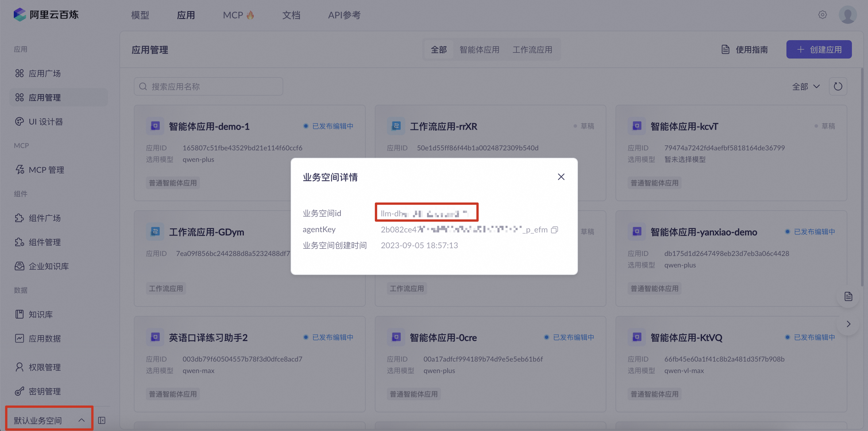Open UI 设计器 in sidebar
Screen dimensions: 868x431
(x=58, y=122)
